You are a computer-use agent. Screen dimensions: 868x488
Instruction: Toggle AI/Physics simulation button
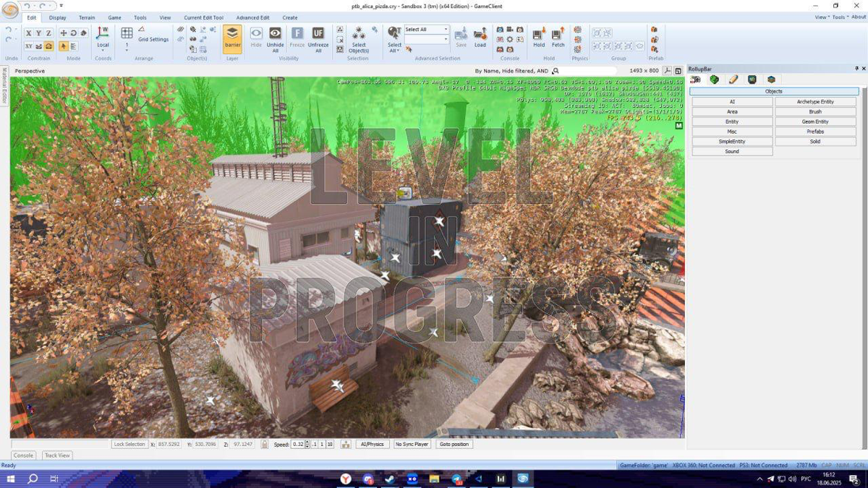coord(373,444)
